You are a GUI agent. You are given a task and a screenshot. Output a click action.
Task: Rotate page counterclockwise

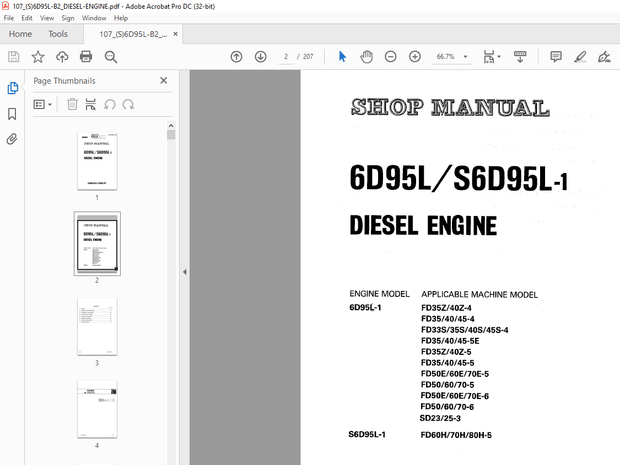coord(110,104)
